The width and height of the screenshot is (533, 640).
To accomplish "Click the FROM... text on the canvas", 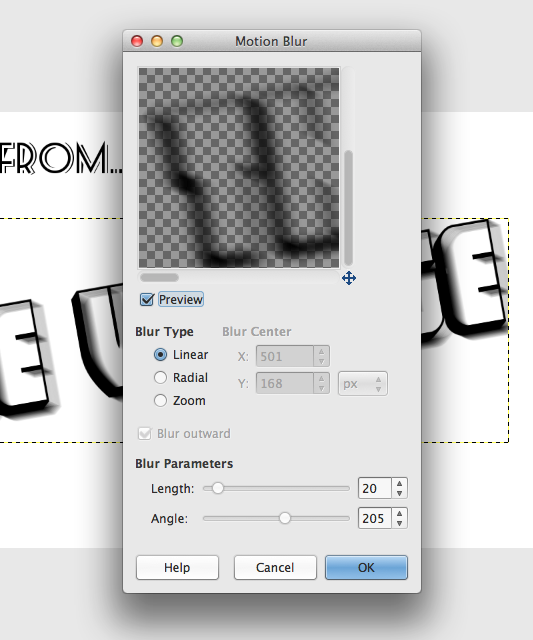I will pos(61,159).
